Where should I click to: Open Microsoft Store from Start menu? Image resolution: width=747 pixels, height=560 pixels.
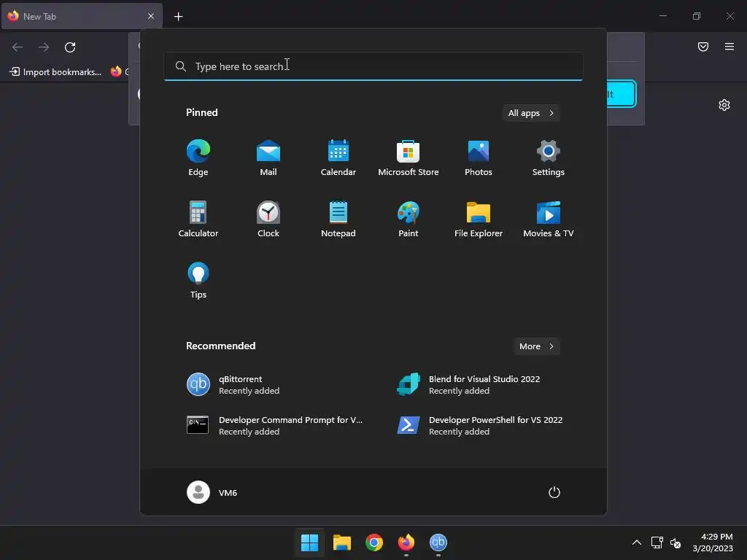click(409, 157)
